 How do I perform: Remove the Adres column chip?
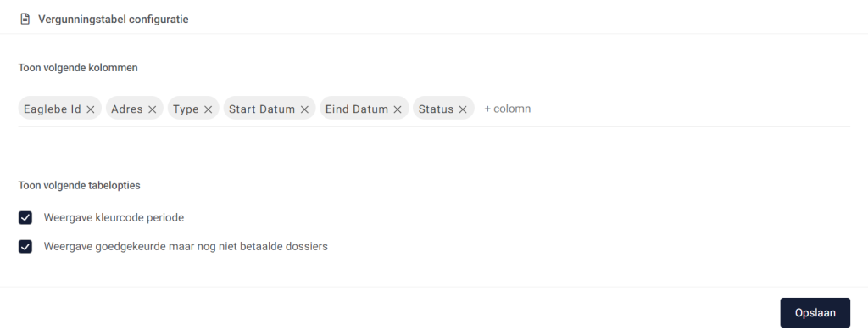[153, 109]
